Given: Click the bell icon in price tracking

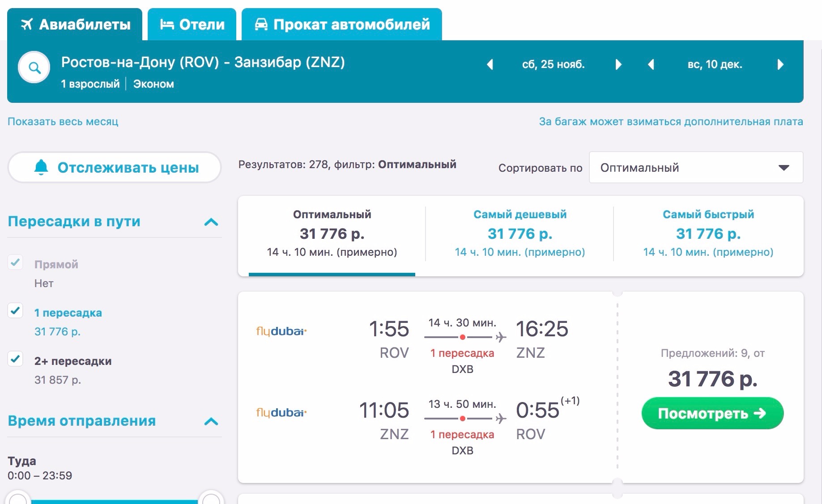Looking at the screenshot, I should point(41,167).
